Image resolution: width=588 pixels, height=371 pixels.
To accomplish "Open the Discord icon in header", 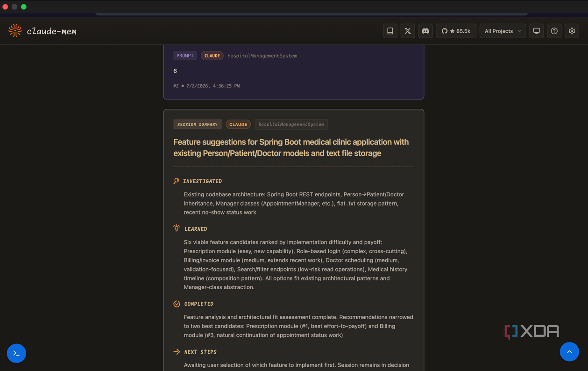I will click(425, 31).
